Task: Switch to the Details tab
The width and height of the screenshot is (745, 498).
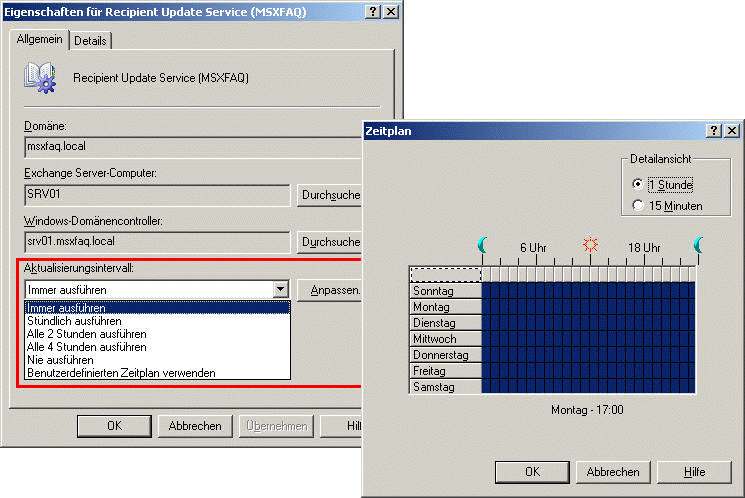Action: pyautogui.click(x=90, y=41)
